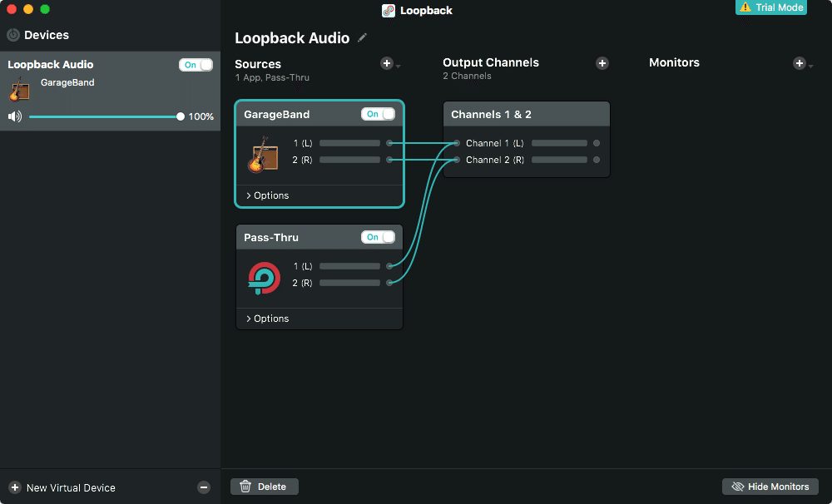Click the speaker volume icon in sidebar

click(x=15, y=116)
